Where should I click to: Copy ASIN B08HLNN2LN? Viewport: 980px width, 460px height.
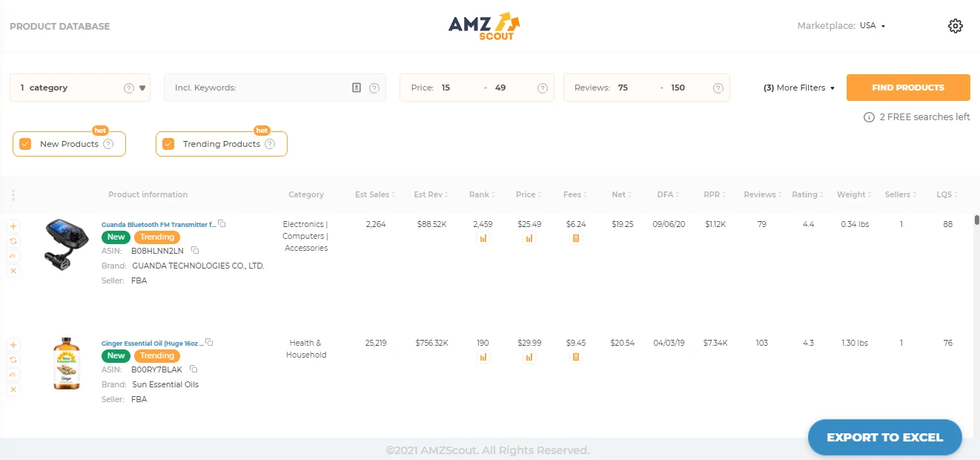[195, 250]
